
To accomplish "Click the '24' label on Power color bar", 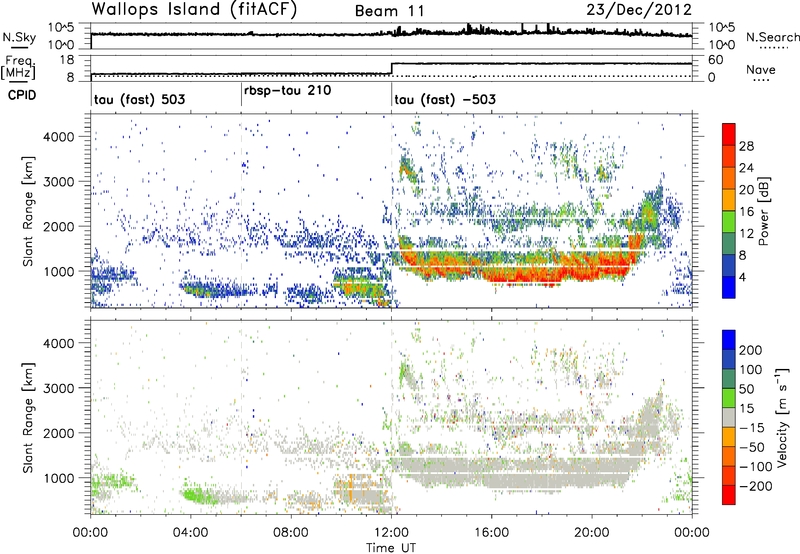I will (746, 168).
